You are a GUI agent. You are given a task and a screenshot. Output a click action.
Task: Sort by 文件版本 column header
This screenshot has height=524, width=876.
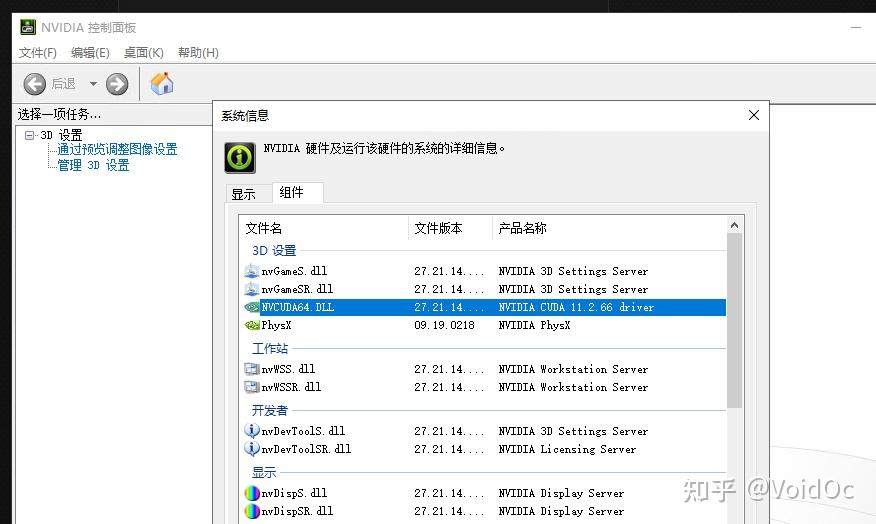450,228
